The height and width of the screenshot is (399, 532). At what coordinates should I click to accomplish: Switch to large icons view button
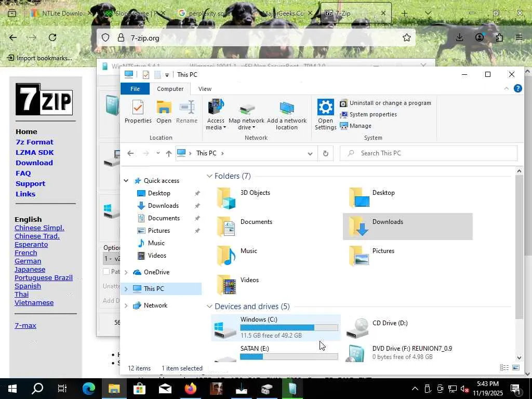[516, 368]
